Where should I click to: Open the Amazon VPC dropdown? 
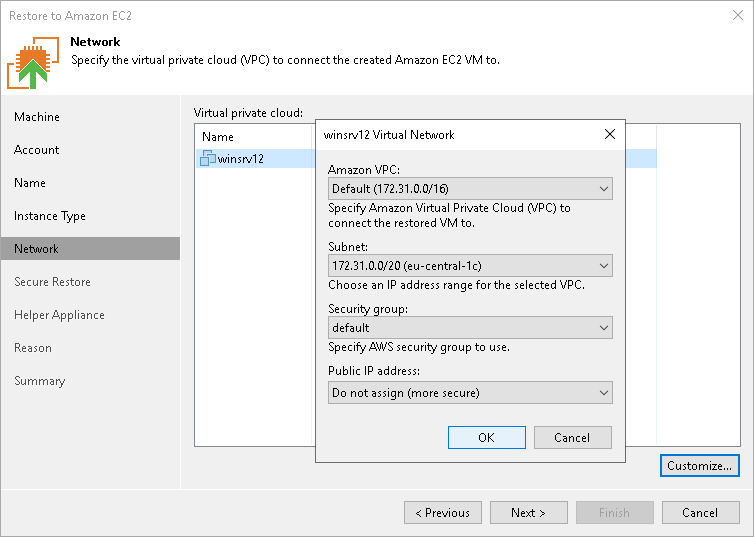(470, 188)
